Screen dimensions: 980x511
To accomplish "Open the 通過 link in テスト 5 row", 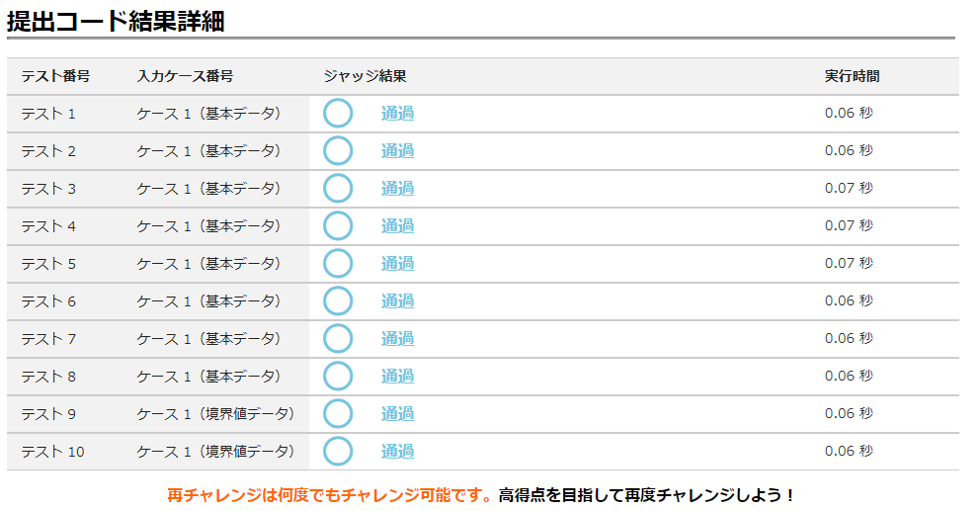I will click(x=397, y=264).
